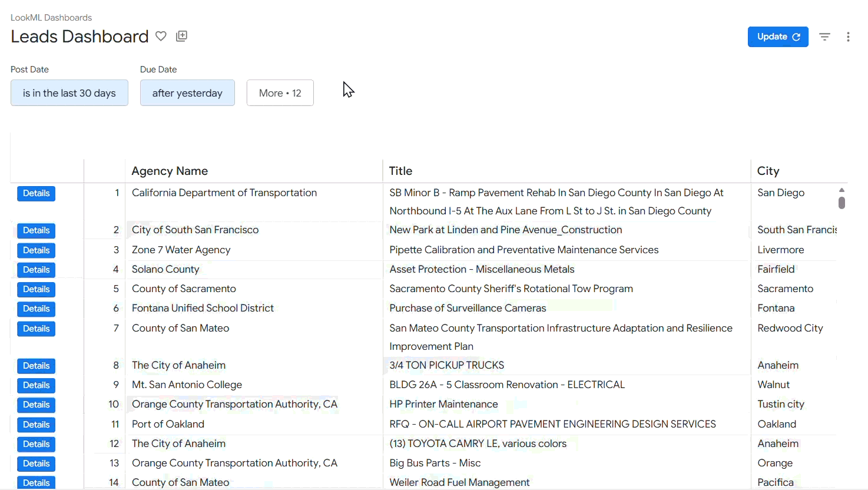Click 'Purchase of Surveillance Cameras' title cell
This screenshot has width=868, height=490.
[468, 308]
